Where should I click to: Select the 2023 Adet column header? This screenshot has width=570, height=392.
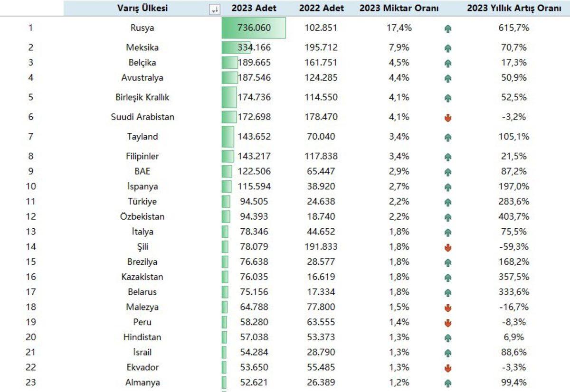254,9
